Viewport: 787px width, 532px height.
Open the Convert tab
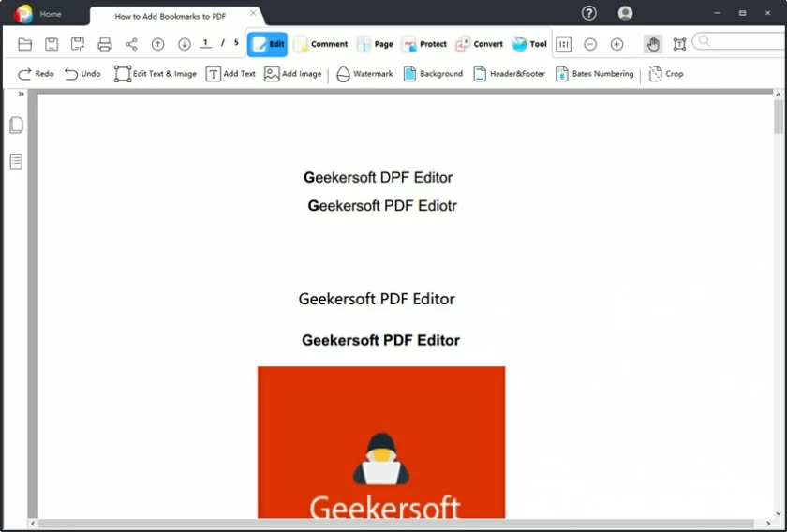pos(479,44)
